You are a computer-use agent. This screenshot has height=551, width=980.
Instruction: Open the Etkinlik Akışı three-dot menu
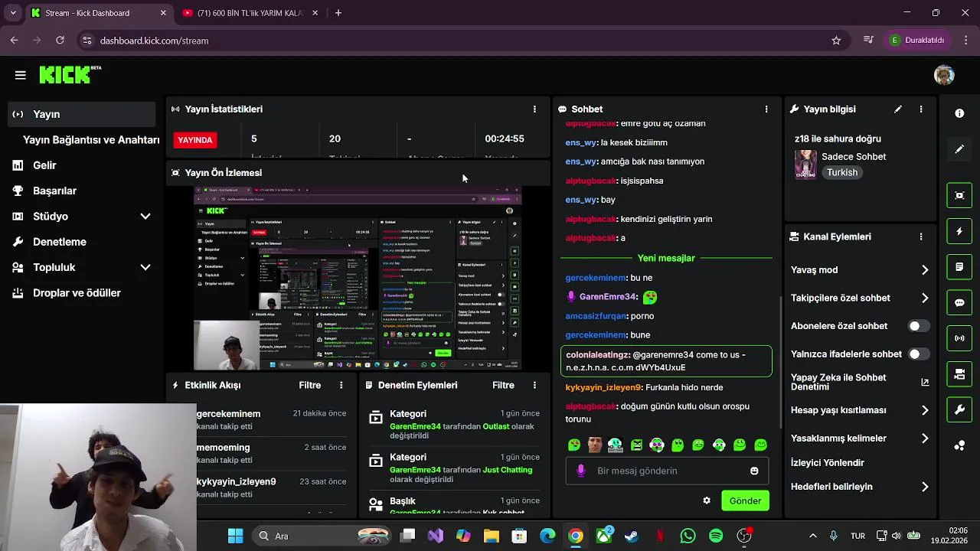(x=341, y=386)
